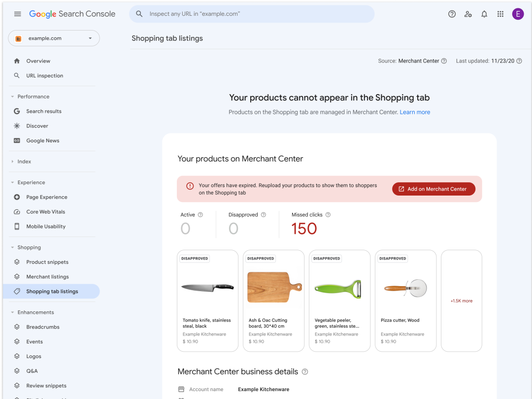
Task: Click the Last updated 11/23/20 date
Action: tap(503, 61)
